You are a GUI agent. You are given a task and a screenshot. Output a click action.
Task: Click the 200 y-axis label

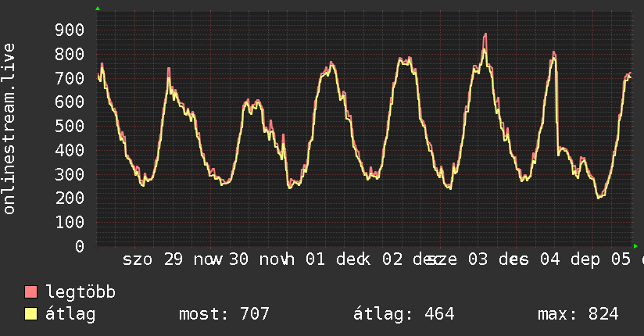click(70, 198)
